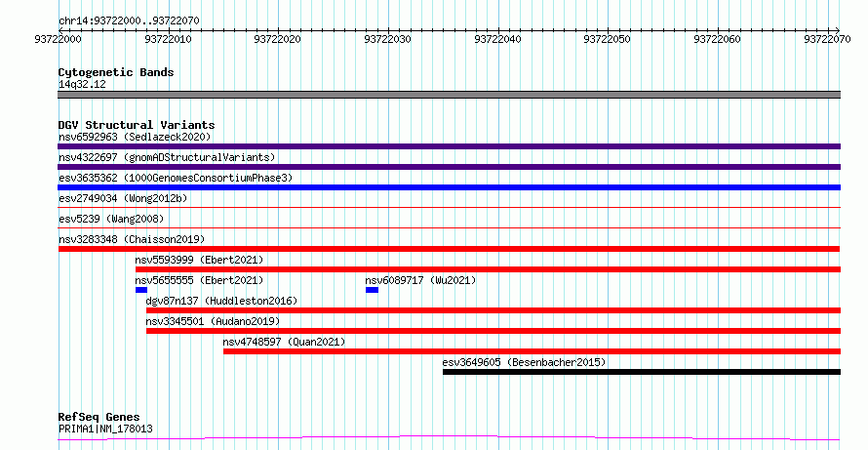Select the small blue nsv5655555 bar
The width and height of the screenshot is (868, 450).
pyautogui.click(x=141, y=290)
